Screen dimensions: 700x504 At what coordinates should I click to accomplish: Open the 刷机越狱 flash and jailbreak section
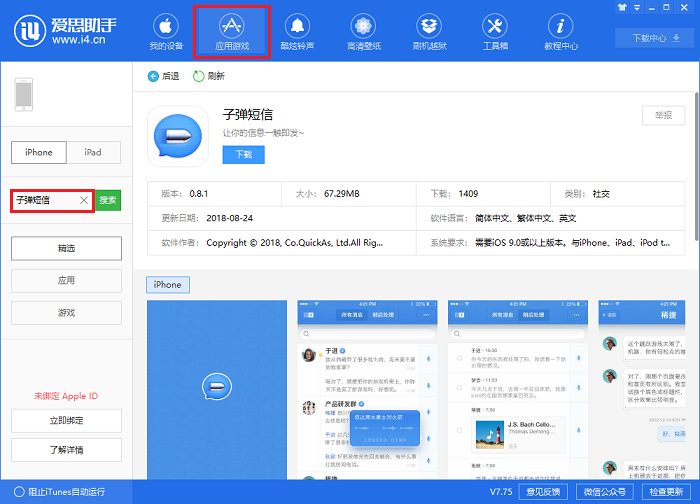coord(429,32)
